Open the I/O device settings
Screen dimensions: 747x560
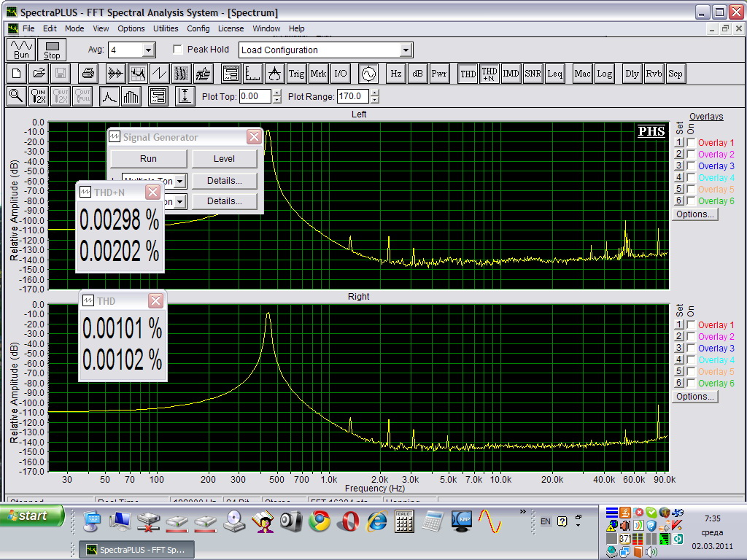click(x=341, y=74)
